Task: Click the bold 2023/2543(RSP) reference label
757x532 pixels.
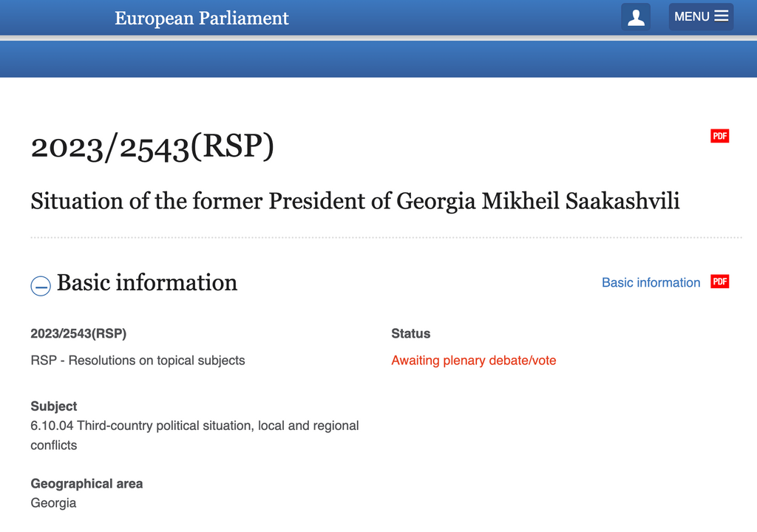Action: [78, 334]
